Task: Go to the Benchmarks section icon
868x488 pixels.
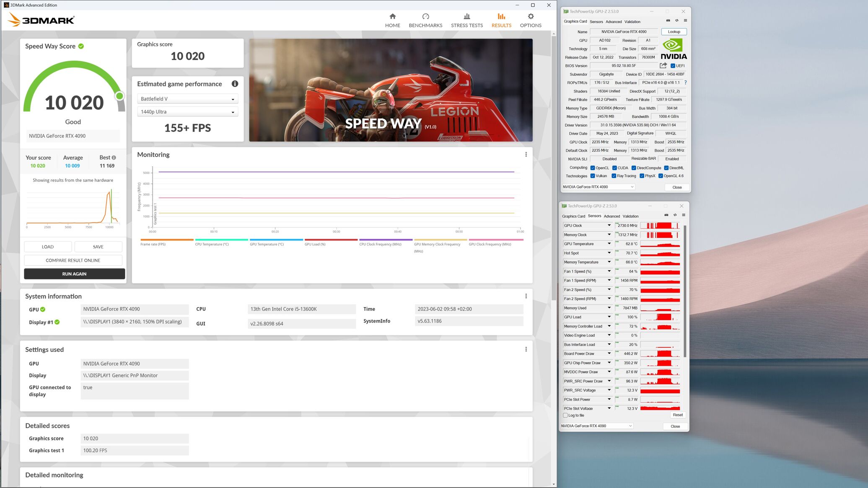Action: coord(425,17)
